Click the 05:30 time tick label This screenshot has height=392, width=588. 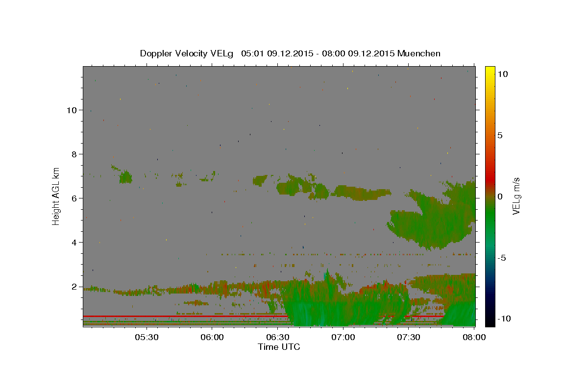pyautogui.click(x=146, y=338)
